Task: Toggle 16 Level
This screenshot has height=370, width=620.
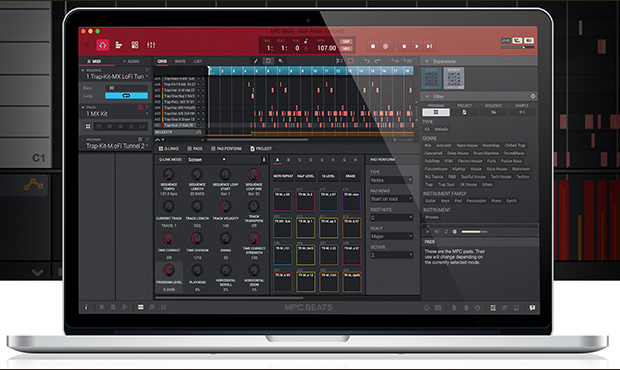Action: pyautogui.click(x=328, y=176)
